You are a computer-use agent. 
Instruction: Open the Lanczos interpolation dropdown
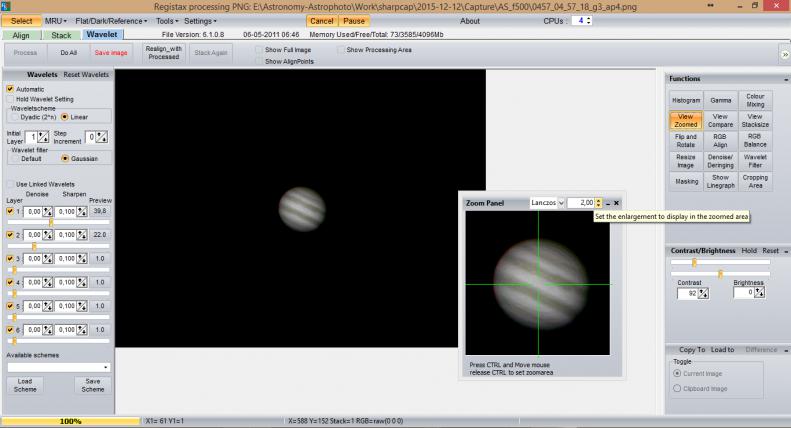(548, 203)
